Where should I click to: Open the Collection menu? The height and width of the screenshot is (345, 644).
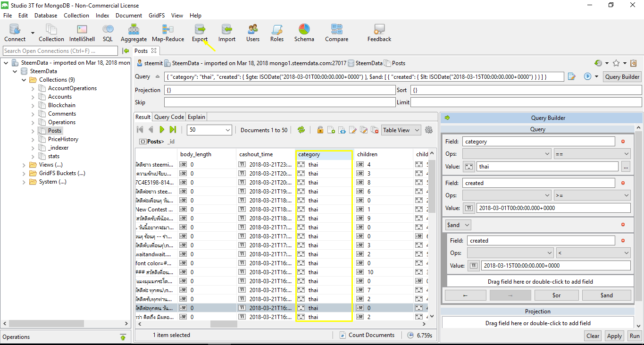(76, 16)
